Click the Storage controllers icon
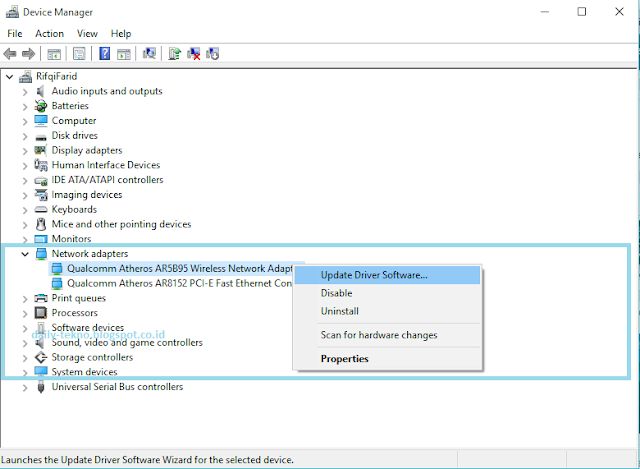This screenshot has height=469, width=640. (x=41, y=357)
